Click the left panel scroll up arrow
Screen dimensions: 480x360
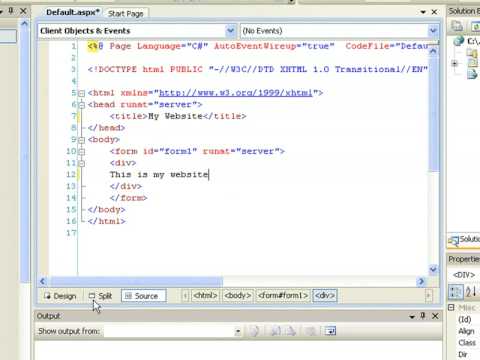[24, 24]
